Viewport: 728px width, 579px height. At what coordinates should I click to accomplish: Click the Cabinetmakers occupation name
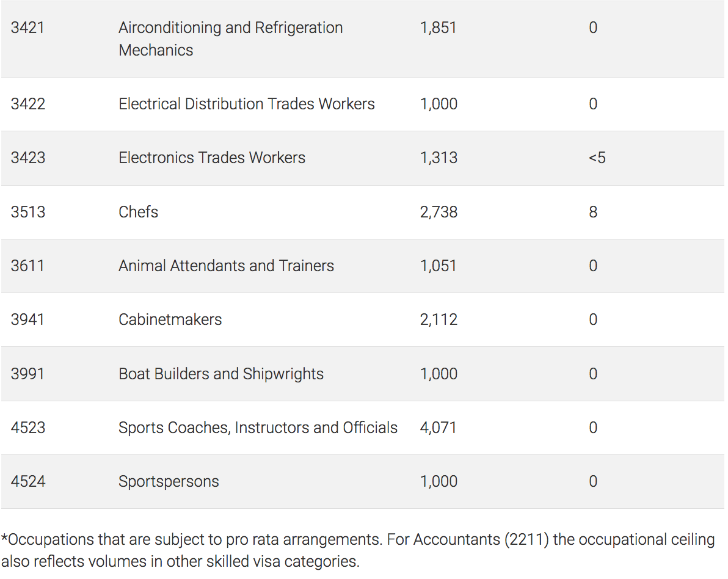(170, 319)
